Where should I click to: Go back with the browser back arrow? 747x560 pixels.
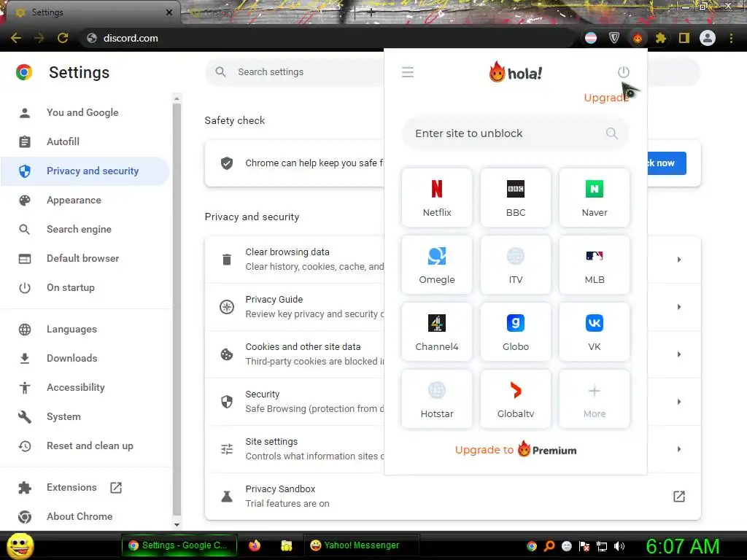(16, 38)
